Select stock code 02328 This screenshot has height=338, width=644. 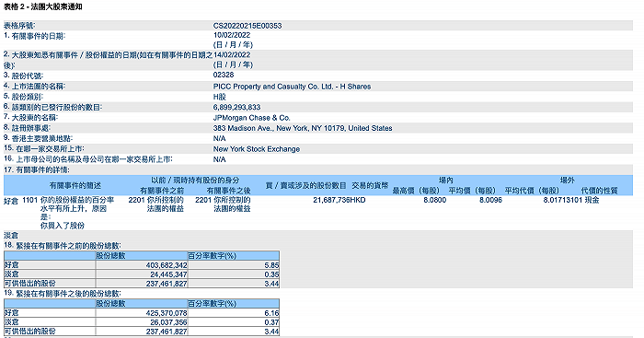click(224, 75)
